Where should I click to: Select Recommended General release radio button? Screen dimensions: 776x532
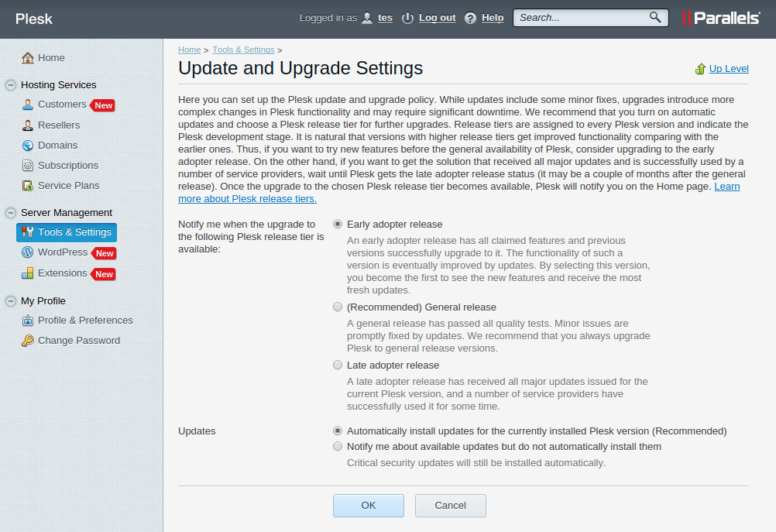[338, 307]
